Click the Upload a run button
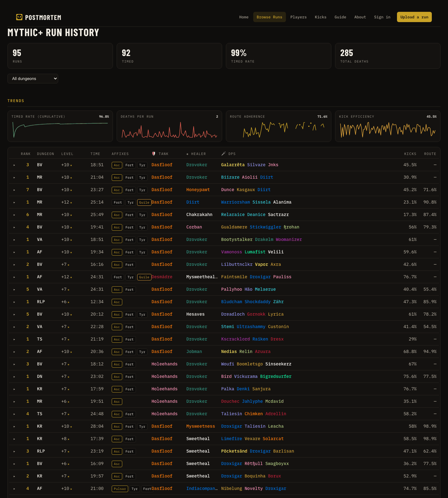448x498 pixels. click(x=414, y=17)
